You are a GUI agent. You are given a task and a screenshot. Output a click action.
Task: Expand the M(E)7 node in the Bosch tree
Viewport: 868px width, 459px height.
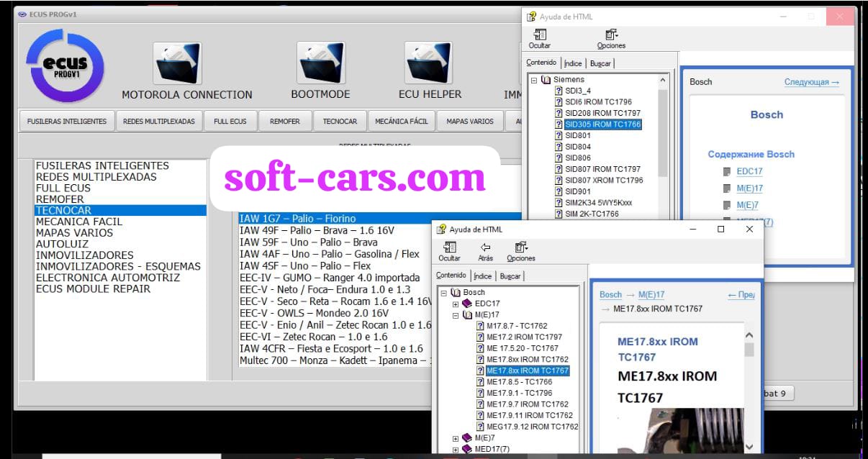(x=456, y=437)
